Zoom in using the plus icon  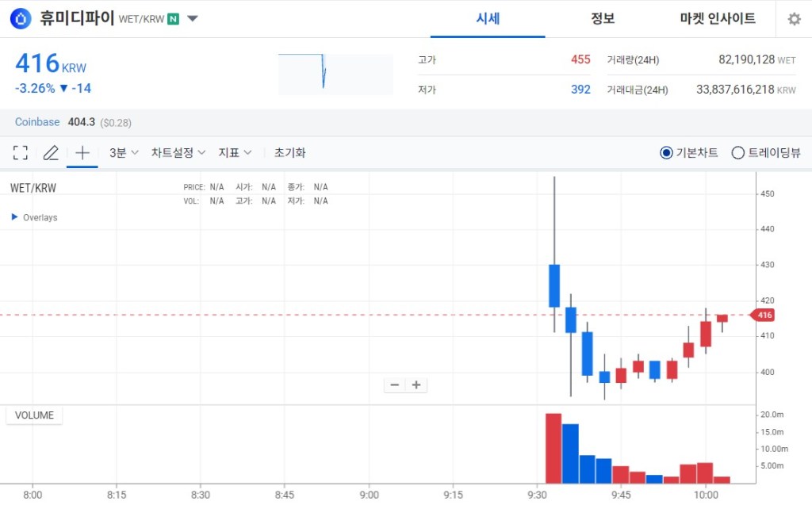[x=416, y=384]
